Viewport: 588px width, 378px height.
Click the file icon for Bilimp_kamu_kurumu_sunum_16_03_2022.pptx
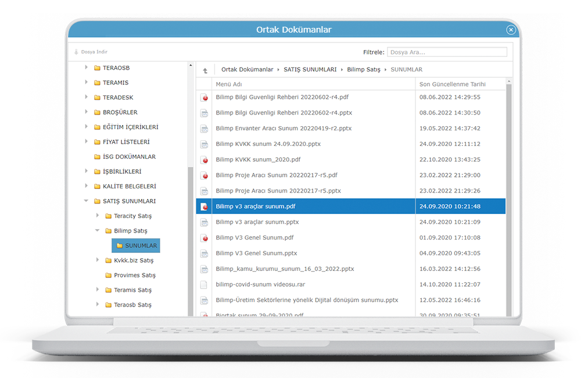205,269
